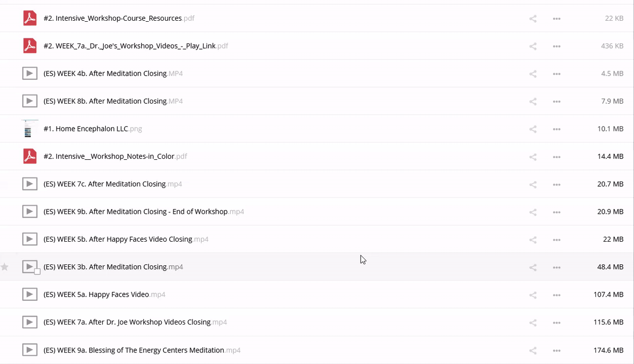634x364 pixels.
Task: Click video icon of WEEK 4b After Meditation Closing
Action: (x=30, y=74)
